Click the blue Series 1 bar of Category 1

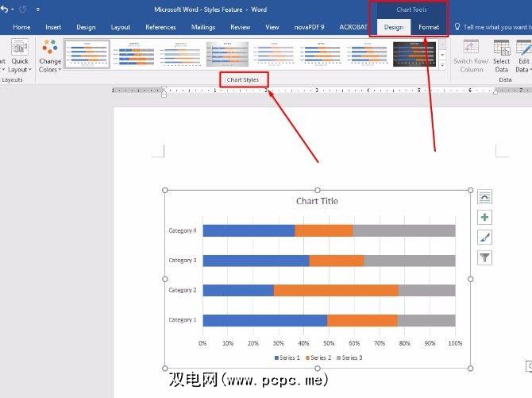(x=265, y=321)
